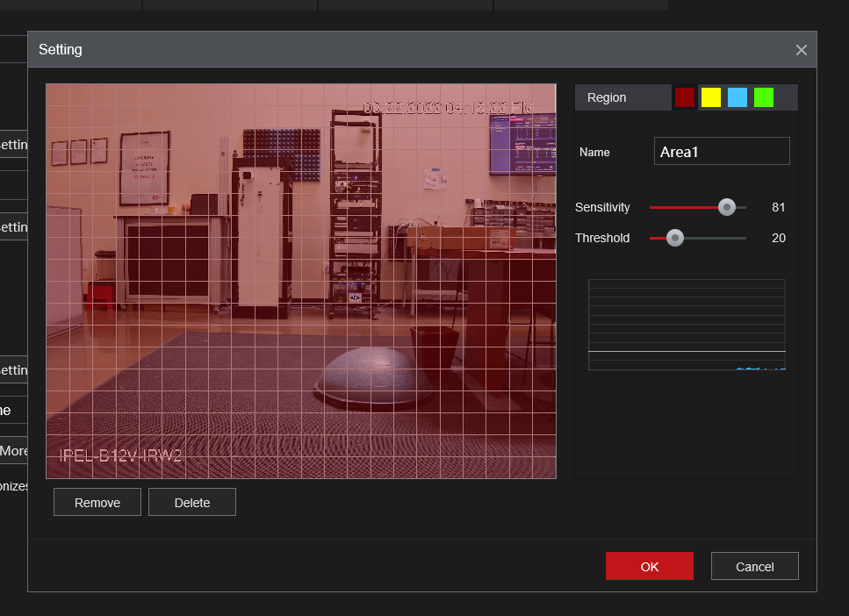Click the Name field containing Area1
The width and height of the screenshot is (849, 616).
pos(722,151)
